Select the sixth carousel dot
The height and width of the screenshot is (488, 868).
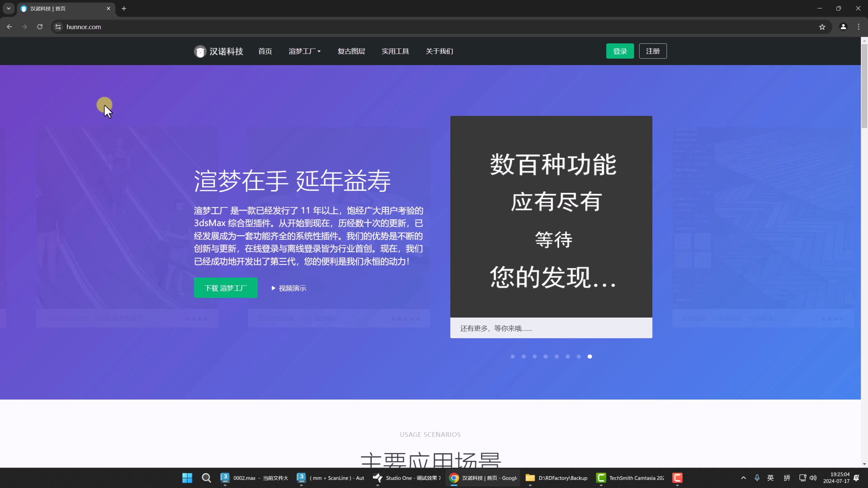(568, 356)
